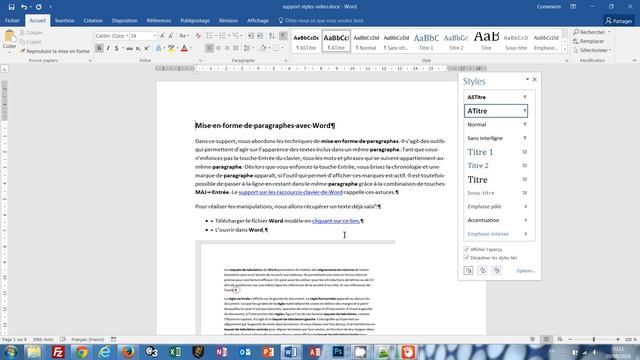Open FileZilla from the taskbar
The width and height of the screenshot is (640, 360).
point(58,352)
